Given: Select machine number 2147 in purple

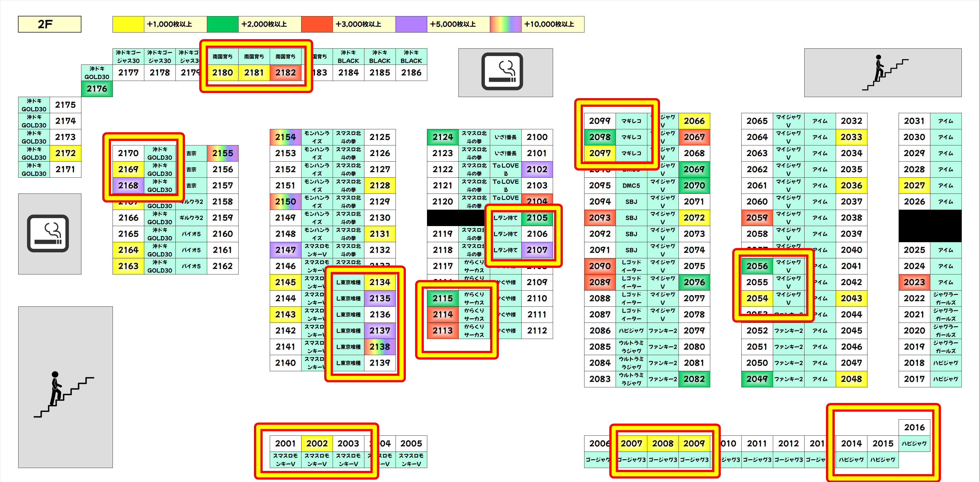Looking at the screenshot, I should (x=285, y=250).
